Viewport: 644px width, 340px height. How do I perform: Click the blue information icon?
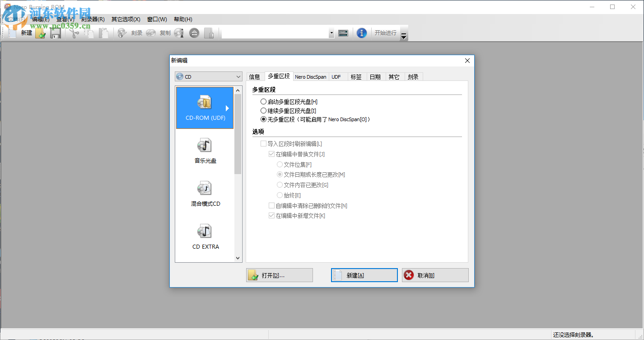point(361,33)
